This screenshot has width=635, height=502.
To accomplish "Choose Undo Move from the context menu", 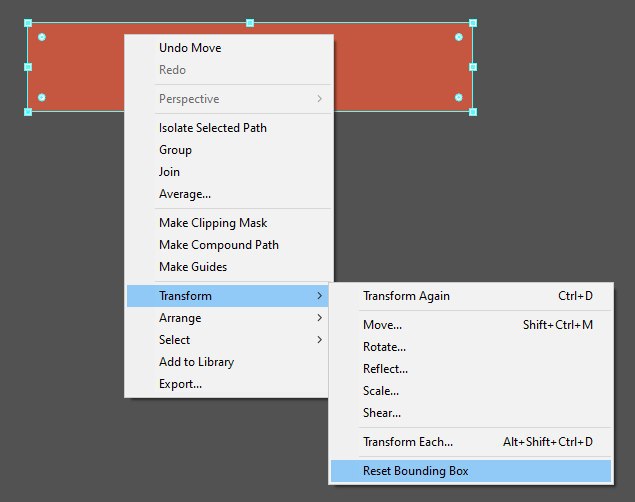I will coord(229,48).
